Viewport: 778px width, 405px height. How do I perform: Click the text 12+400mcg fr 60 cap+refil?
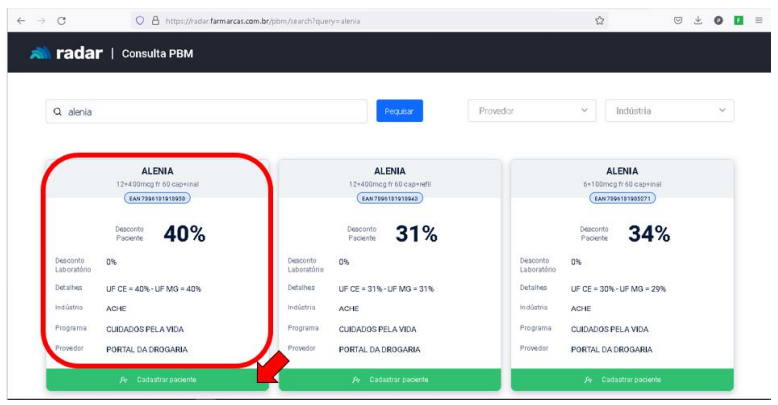[389, 184]
